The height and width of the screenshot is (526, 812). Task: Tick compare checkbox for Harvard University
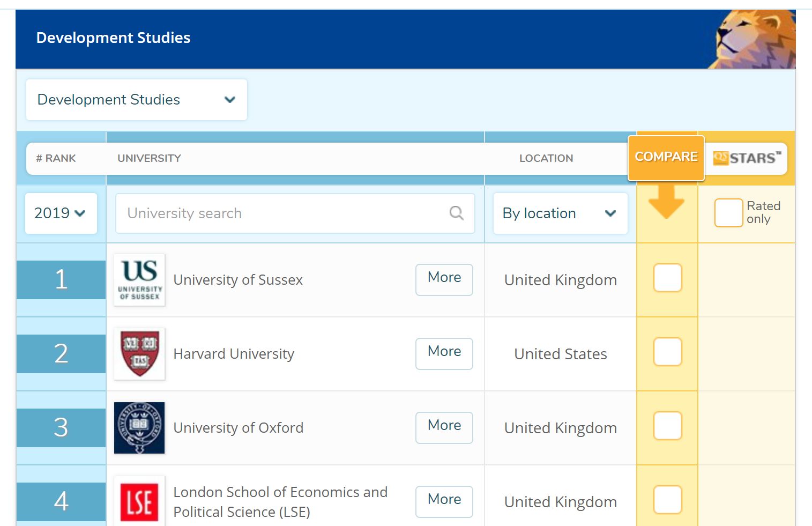(667, 352)
